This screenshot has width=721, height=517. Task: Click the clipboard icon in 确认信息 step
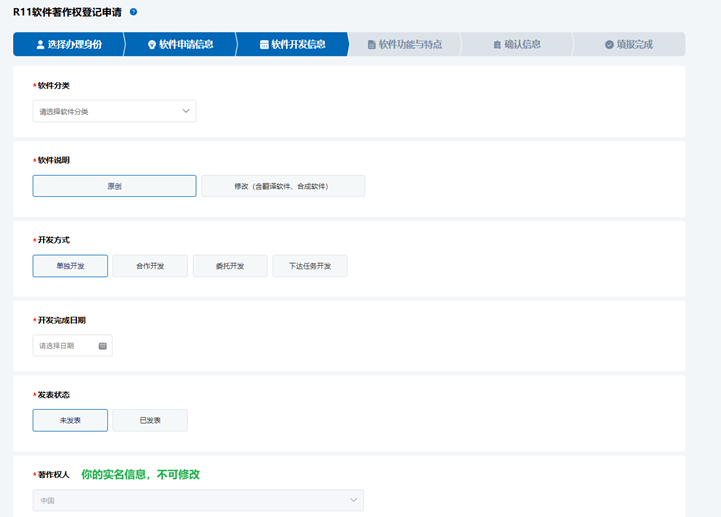click(497, 45)
